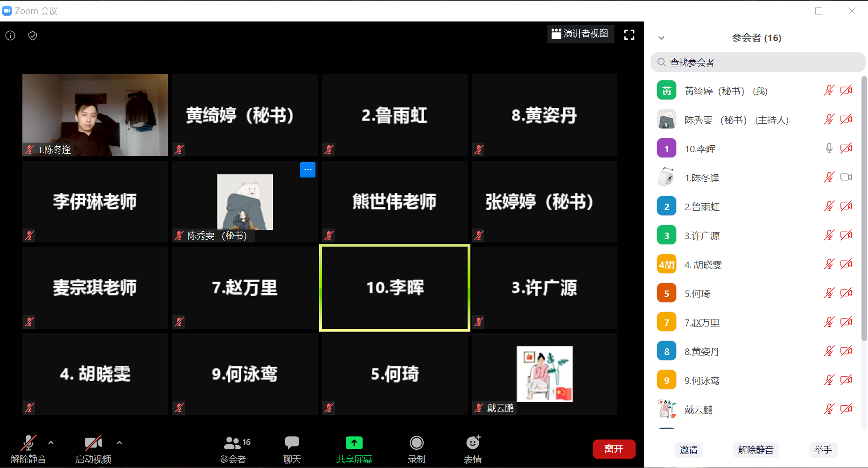The width and height of the screenshot is (868, 468).
Task: Select 10.李晖 in participant list
Action: (700, 149)
